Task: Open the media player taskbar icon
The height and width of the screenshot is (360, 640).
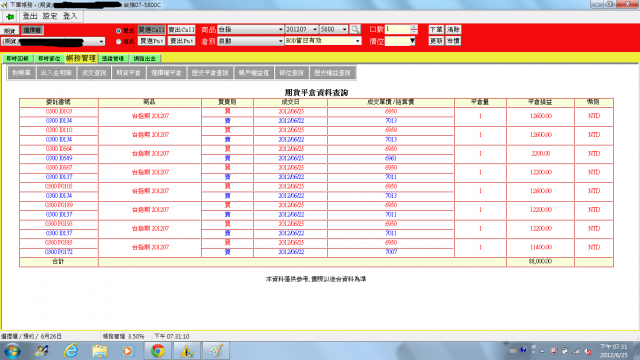Action: pyautogui.click(x=127, y=351)
